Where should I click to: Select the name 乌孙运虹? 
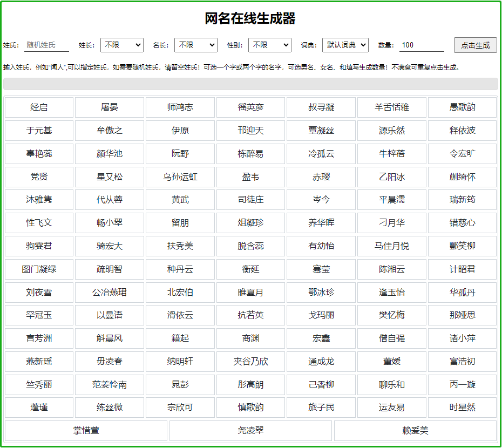click(180, 177)
